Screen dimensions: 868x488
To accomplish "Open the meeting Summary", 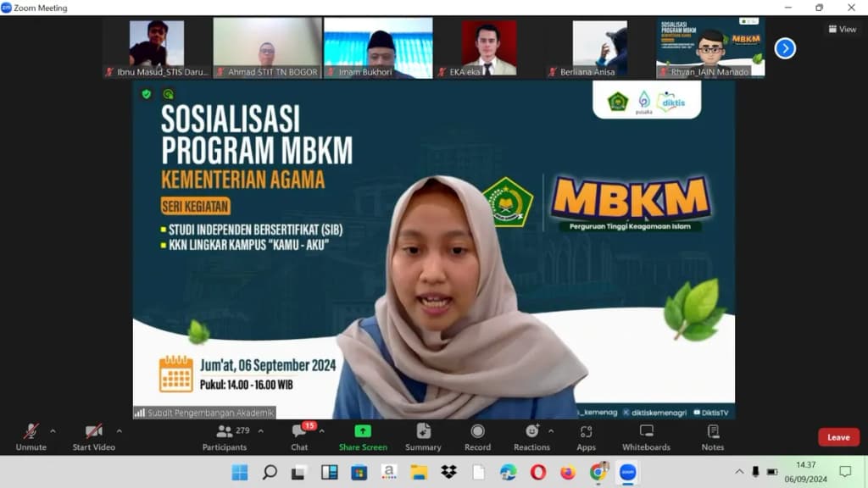I will pyautogui.click(x=423, y=437).
